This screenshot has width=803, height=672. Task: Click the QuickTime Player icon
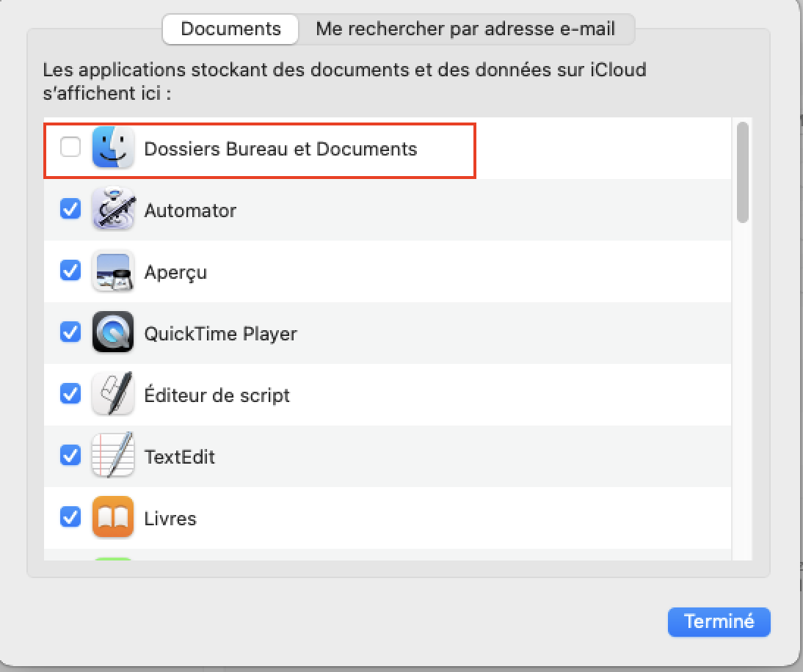pos(113,332)
